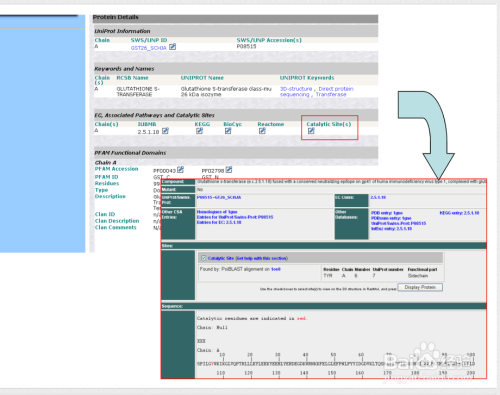Open the PsiBLAST alignment reference entry link
Image resolution: width=500 pixels, height=395 pixels.
(x=276, y=269)
